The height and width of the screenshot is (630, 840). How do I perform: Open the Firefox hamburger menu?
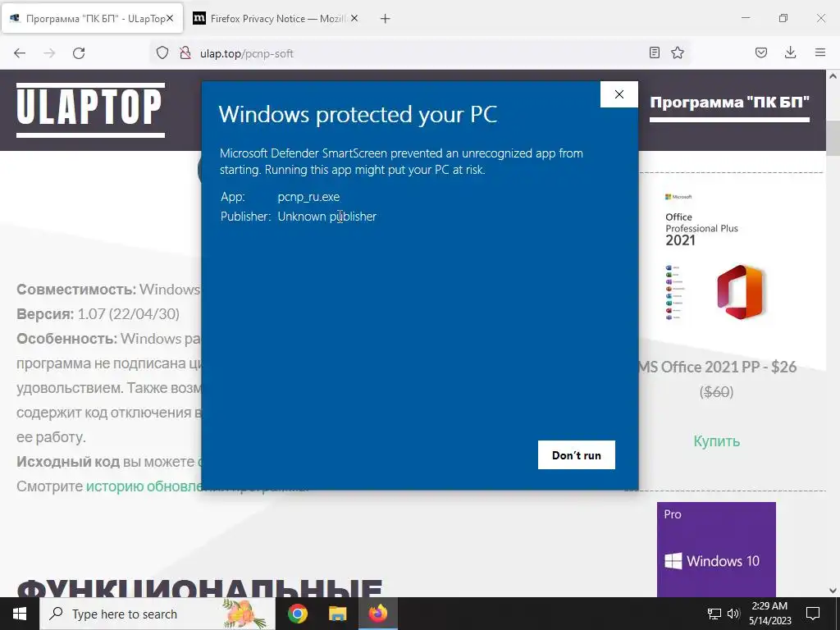click(x=820, y=52)
